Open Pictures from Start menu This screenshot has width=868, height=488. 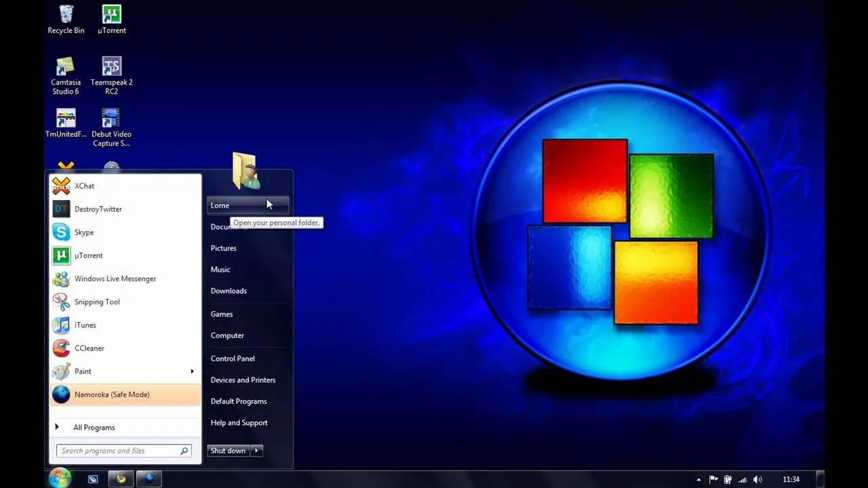[x=248, y=248]
